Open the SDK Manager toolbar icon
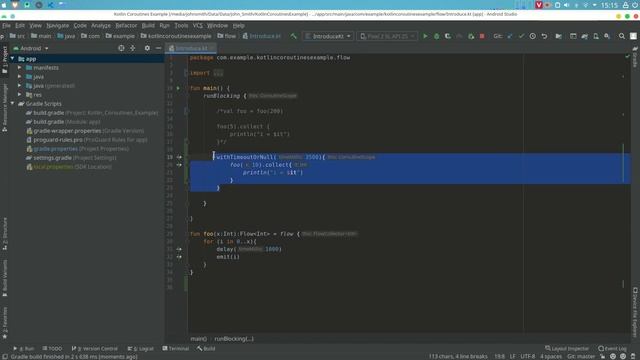 (x=607, y=36)
